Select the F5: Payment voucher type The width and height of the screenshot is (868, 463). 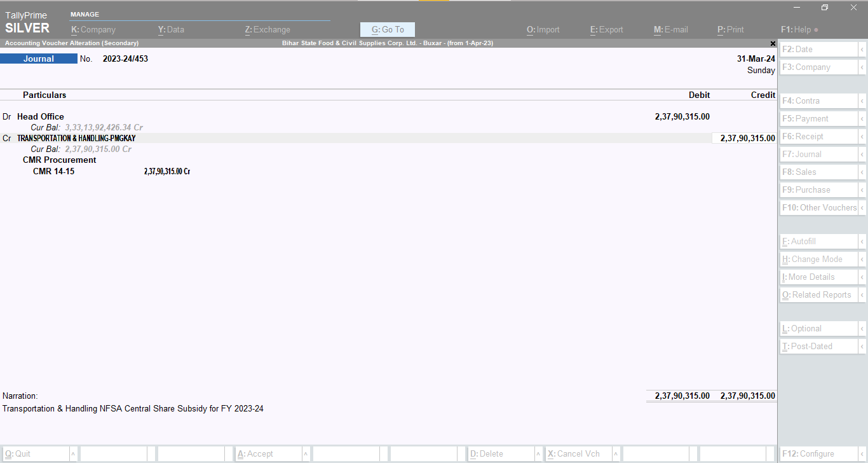819,119
